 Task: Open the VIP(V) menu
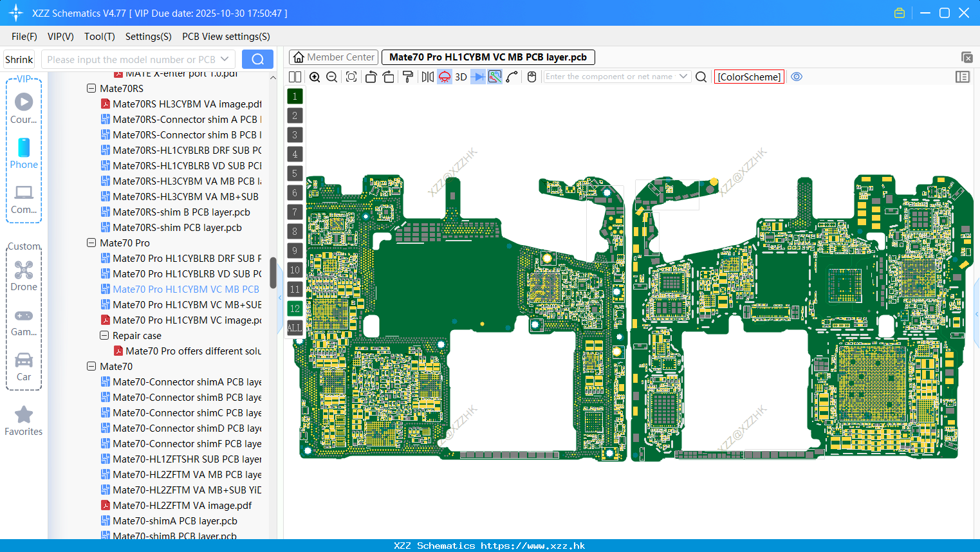(60, 37)
